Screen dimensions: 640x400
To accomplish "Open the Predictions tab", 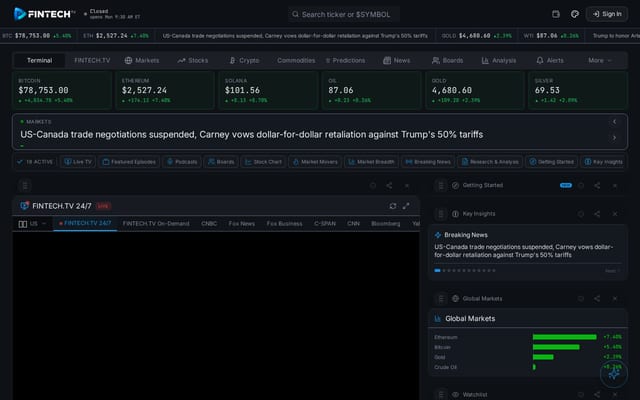I will tap(345, 60).
